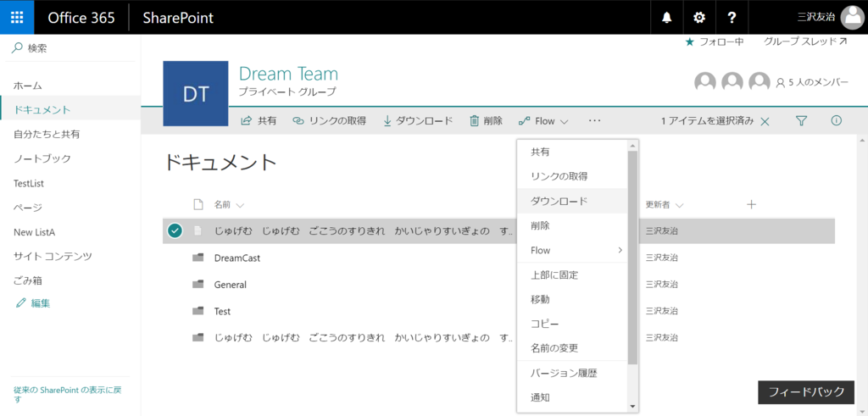Open the help question mark

[732, 18]
